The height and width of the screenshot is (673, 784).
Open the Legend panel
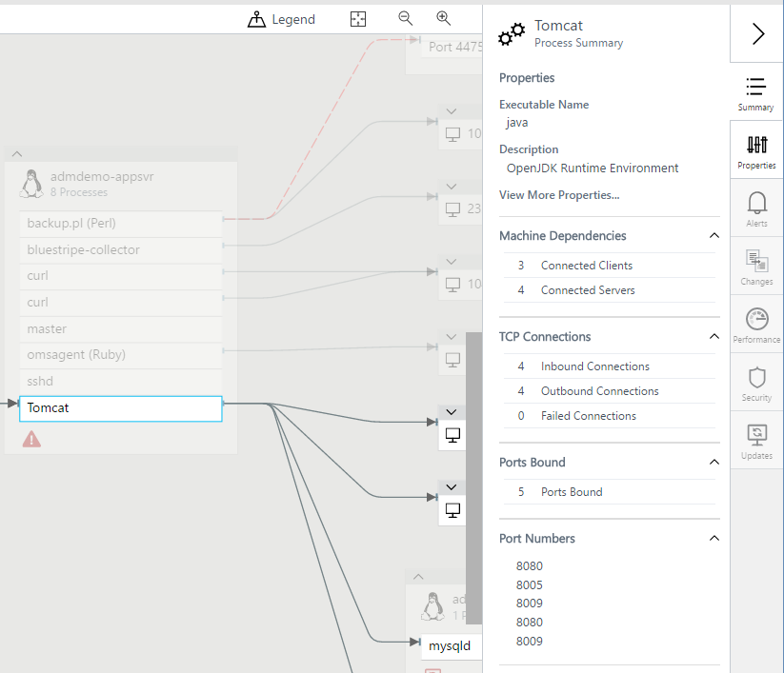[281, 19]
